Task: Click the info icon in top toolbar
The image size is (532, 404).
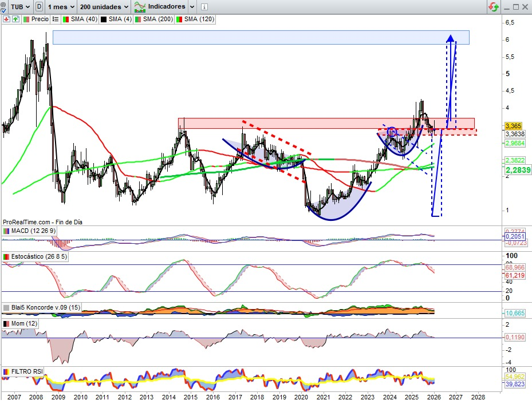Action: (x=205, y=7)
